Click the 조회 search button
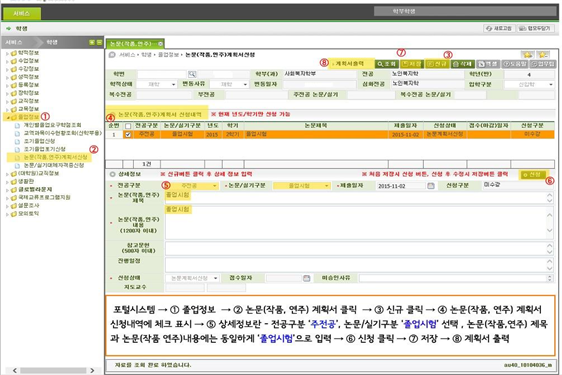 pos(386,64)
